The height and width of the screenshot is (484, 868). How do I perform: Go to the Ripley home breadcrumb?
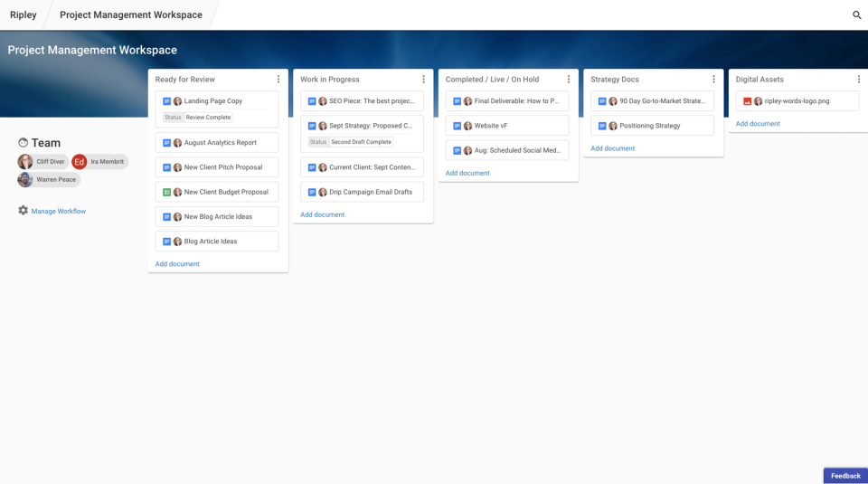pyautogui.click(x=24, y=15)
